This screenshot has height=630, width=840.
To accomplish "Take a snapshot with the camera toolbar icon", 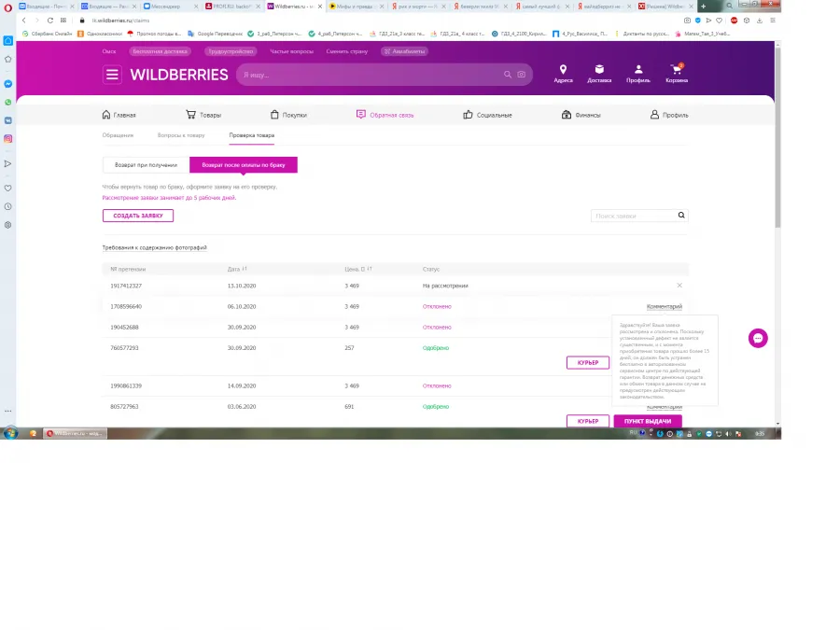I will click(x=687, y=21).
